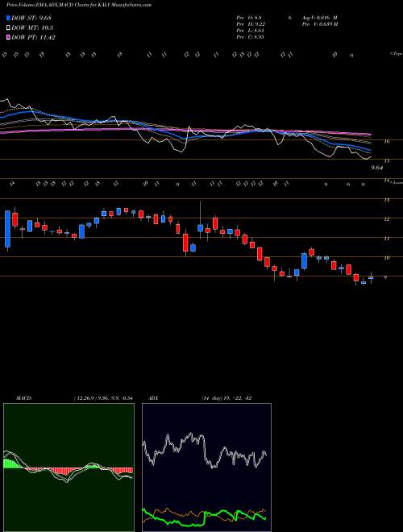
Task: Click the white DOW MT legend swatch
Action: [x=9, y=28]
